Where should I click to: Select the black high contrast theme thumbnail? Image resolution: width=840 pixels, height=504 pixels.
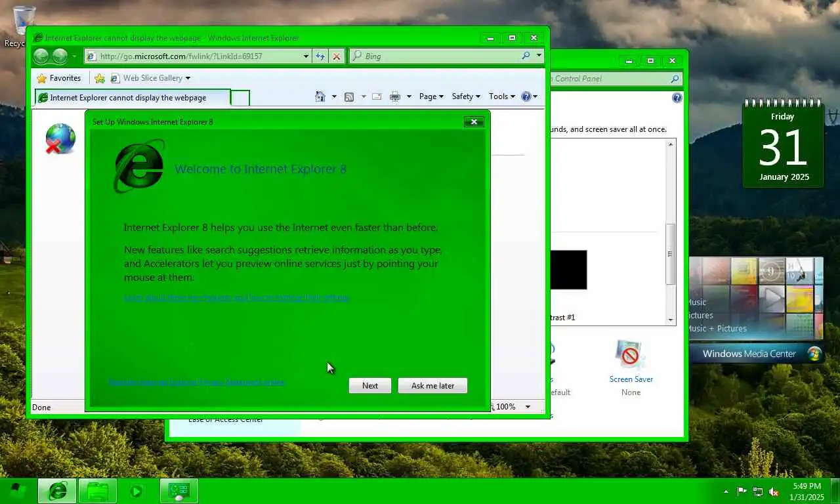tap(568, 270)
